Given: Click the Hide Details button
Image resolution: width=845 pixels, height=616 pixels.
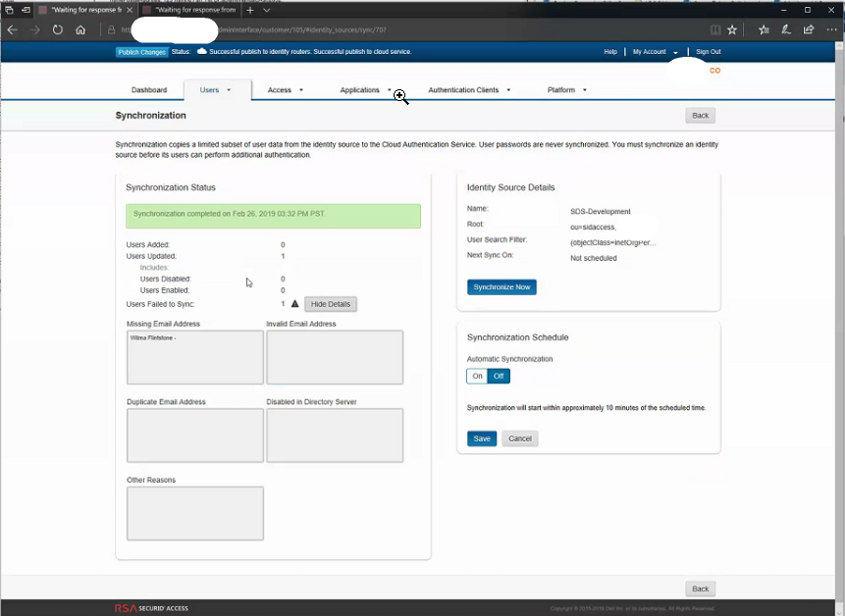Looking at the screenshot, I should (x=331, y=304).
